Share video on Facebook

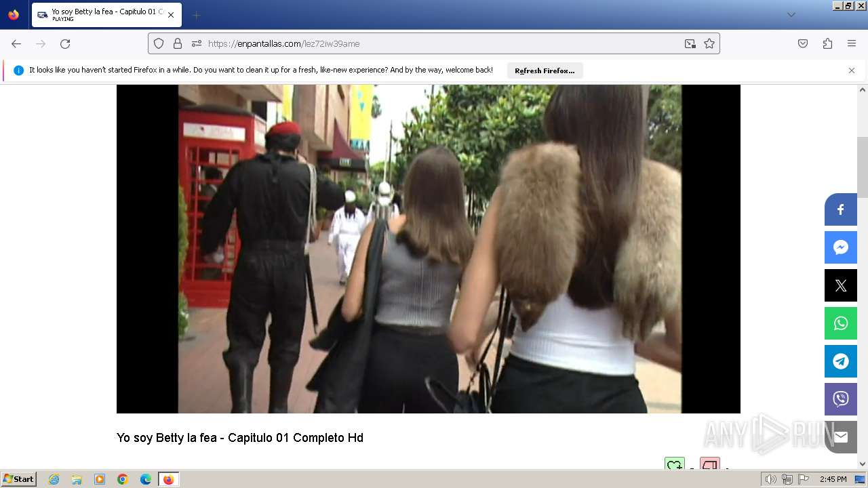pyautogui.click(x=841, y=209)
